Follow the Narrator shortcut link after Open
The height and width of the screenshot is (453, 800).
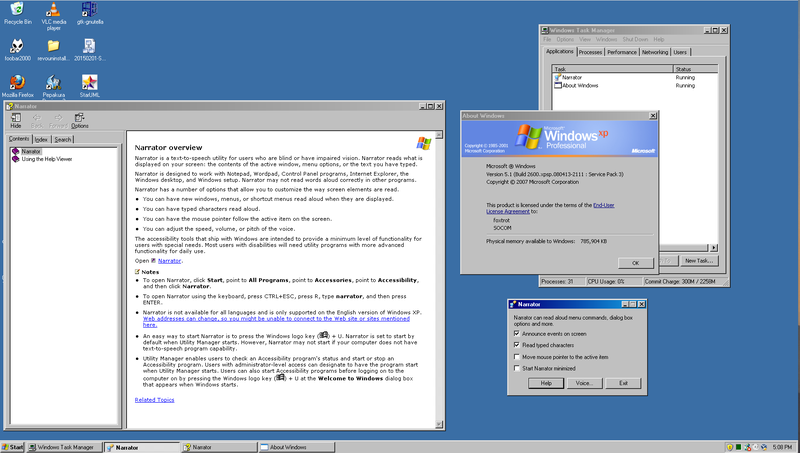tap(169, 261)
